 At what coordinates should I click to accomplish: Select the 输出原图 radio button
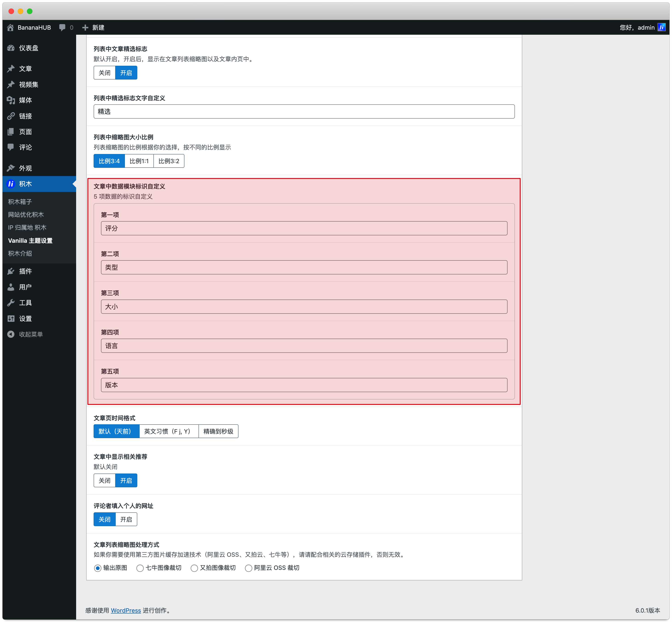tap(98, 568)
